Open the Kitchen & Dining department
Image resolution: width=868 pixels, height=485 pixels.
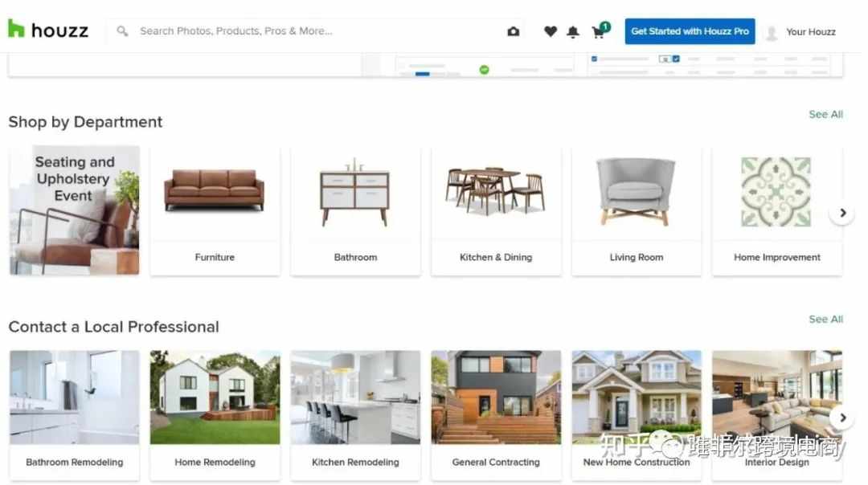(x=496, y=210)
